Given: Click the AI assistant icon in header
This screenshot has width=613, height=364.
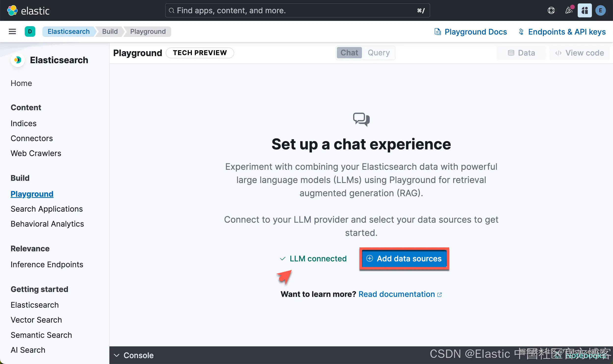Looking at the screenshot, I should coord(585,11).
